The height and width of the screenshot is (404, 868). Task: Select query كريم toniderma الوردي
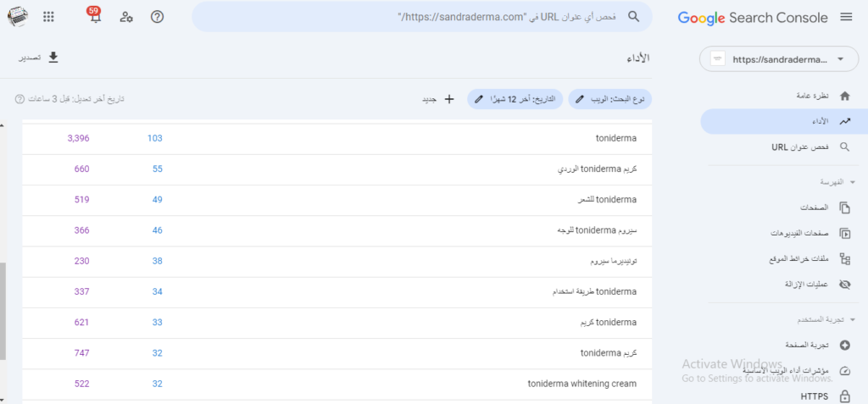337,169
